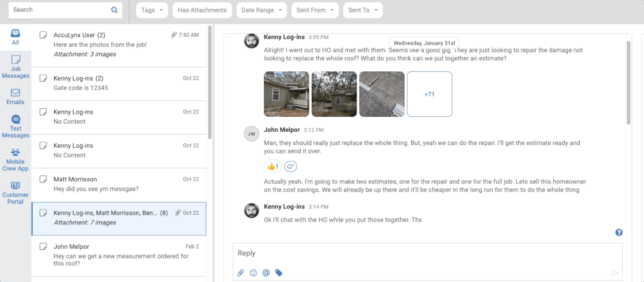This screenshot has height=282, width=644.
Task: Click the conversation pane scrollbar
Action: [x=628, y=82]
